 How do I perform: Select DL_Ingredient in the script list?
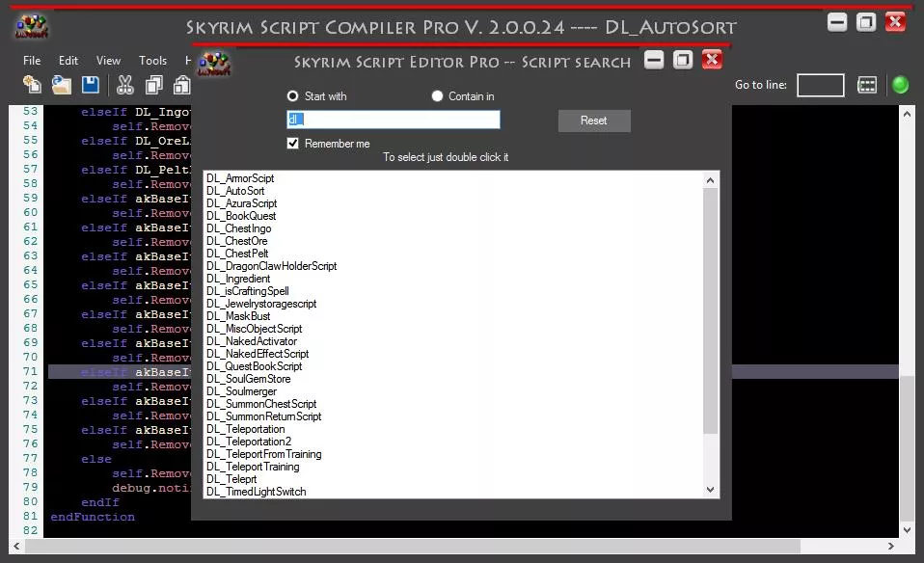[238, 279]
